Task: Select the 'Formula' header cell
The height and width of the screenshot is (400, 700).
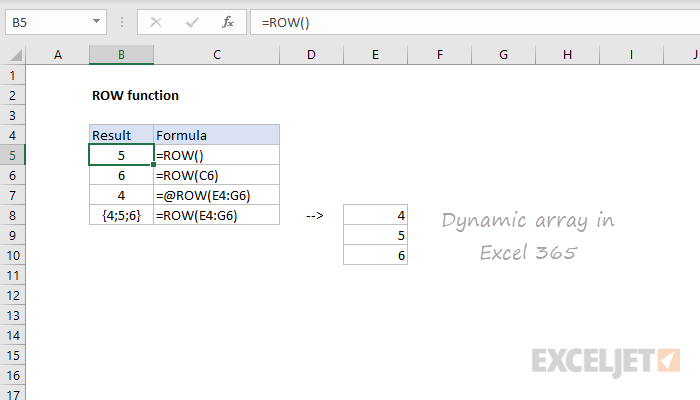Action: pyautogui.click(x=216, y=135)
